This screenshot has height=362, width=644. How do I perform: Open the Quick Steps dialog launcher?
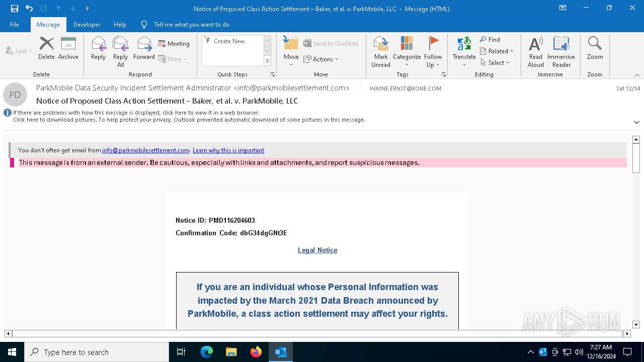pyautogui.click(x=273, y=74)
